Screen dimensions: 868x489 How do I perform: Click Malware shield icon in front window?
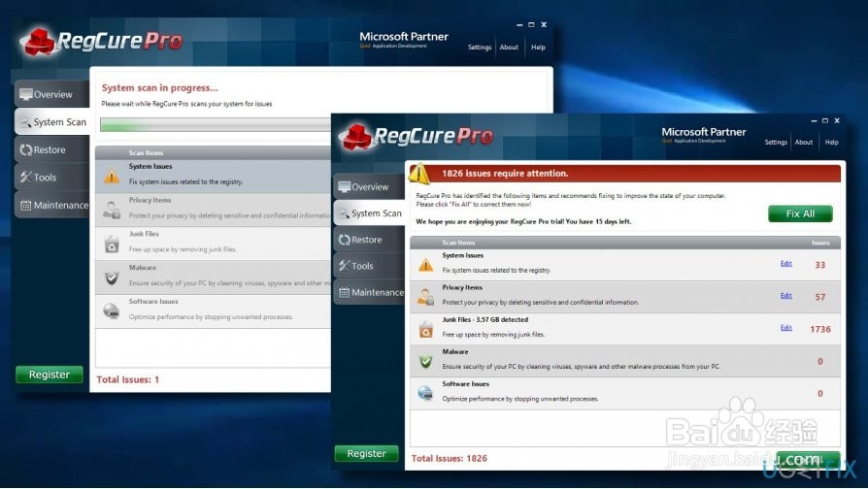pyautogui.click(x=425, y=361)
